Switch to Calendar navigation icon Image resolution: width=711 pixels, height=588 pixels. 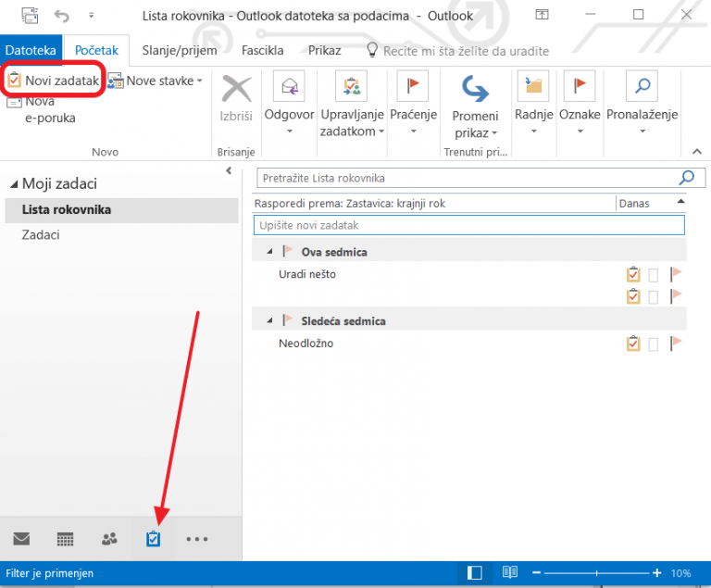(x=66, y=539)
